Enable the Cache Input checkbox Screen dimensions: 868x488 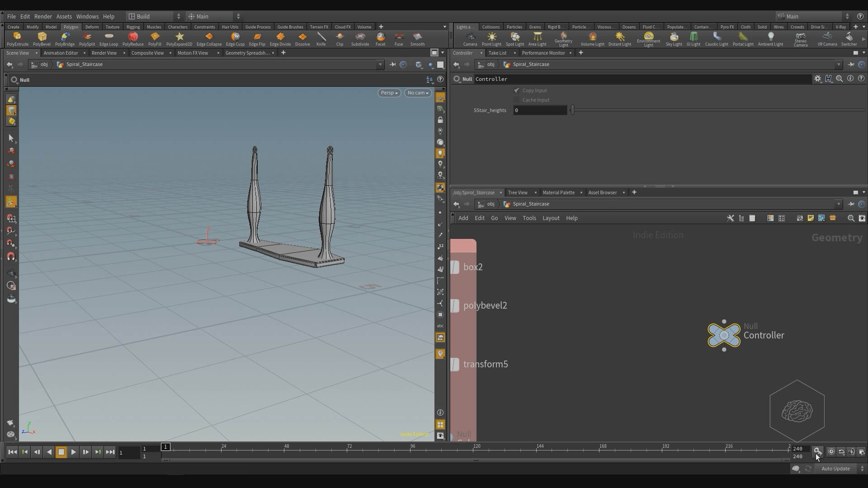point(517,100)
